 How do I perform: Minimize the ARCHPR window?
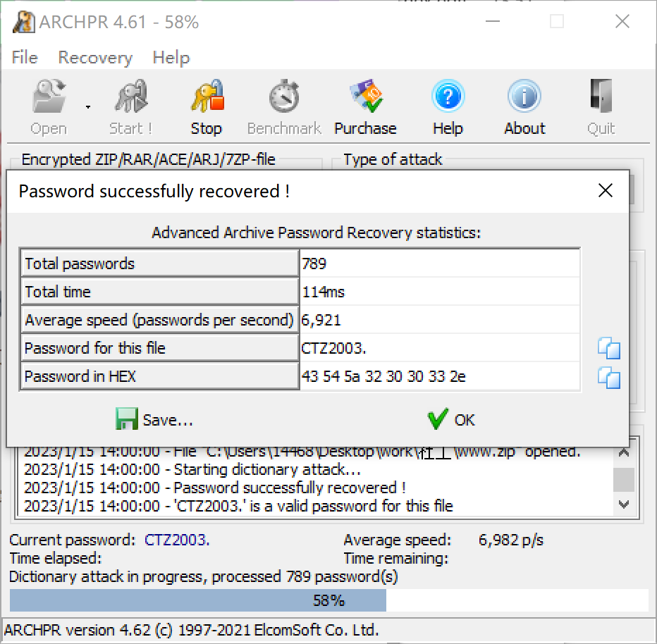[x=493, y=21]
